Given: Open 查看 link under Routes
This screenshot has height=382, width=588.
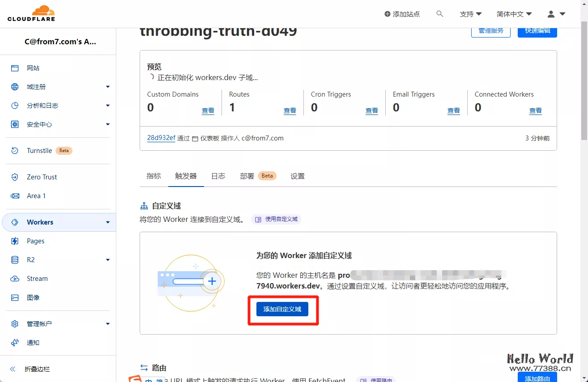Looking at the screenshot, I should pyautogui.click(x=290, y=110).
